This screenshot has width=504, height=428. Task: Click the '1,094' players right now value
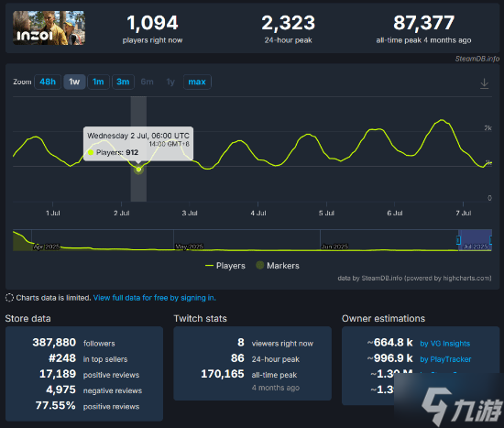(x=152, y=23)
